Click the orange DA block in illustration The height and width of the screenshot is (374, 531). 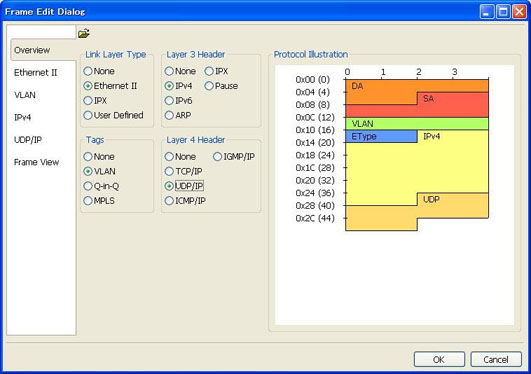click(381, 91)
